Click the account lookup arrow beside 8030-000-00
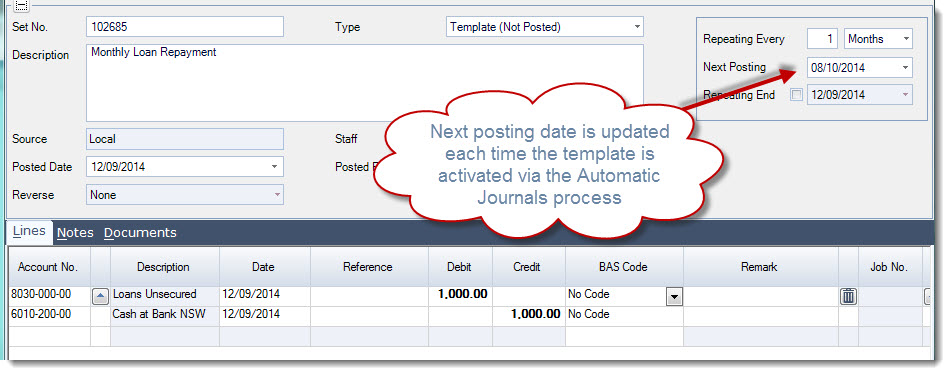The height and width of the screenshot is (375, 950). click(x=100, y=296)
